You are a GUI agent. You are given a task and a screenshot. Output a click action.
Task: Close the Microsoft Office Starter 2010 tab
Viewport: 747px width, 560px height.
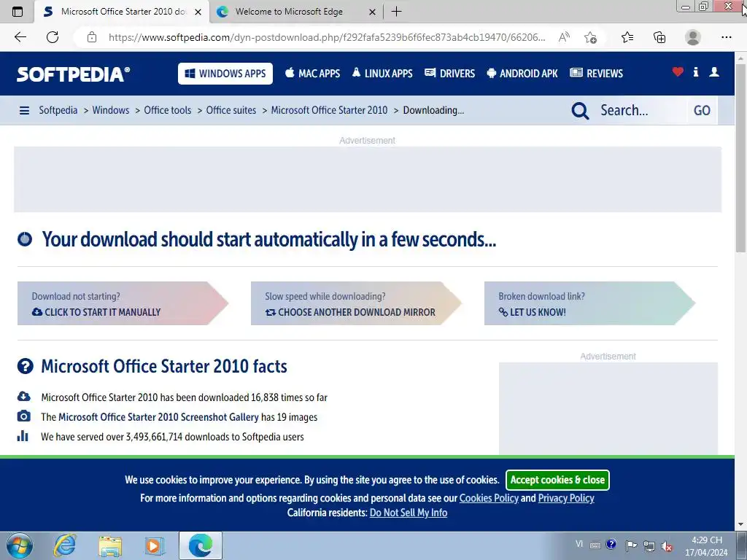point(198,12)
